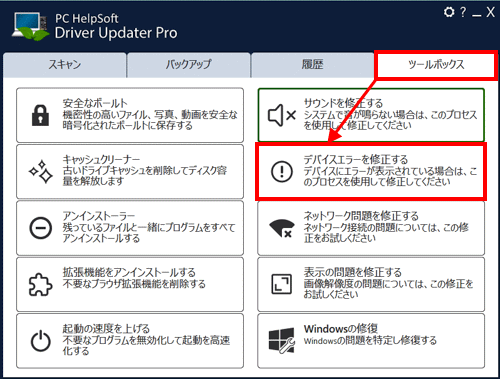
Task: Click the Driver Updater Pro title text
Action: (x=116, y=33)
